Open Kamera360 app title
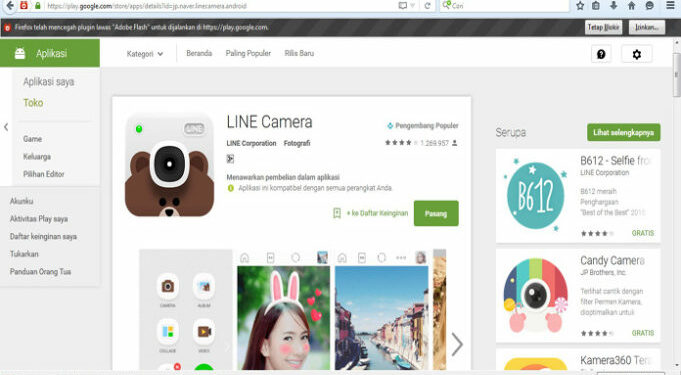Image resolution: width=681 pixels, height=375 pixels. [615, 360]
